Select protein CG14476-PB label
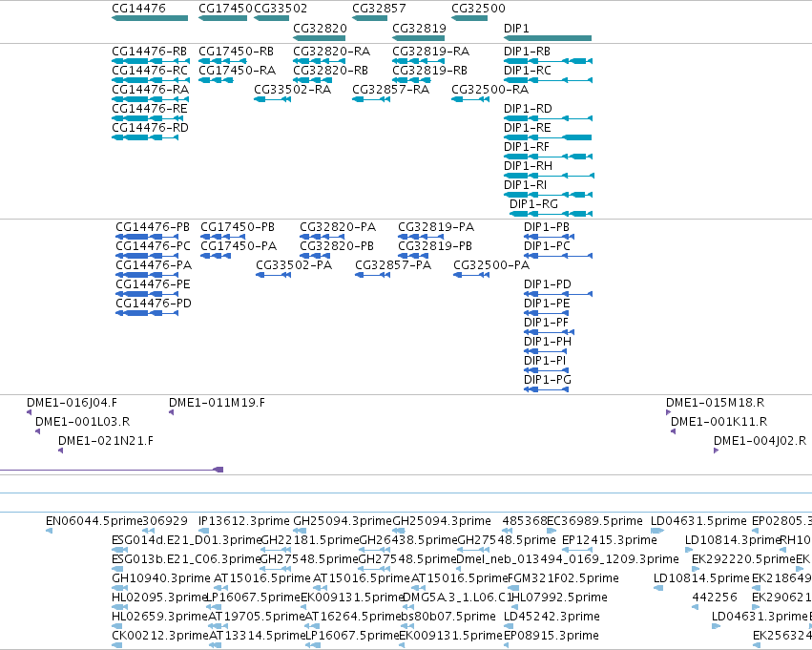 click(153, 227)
